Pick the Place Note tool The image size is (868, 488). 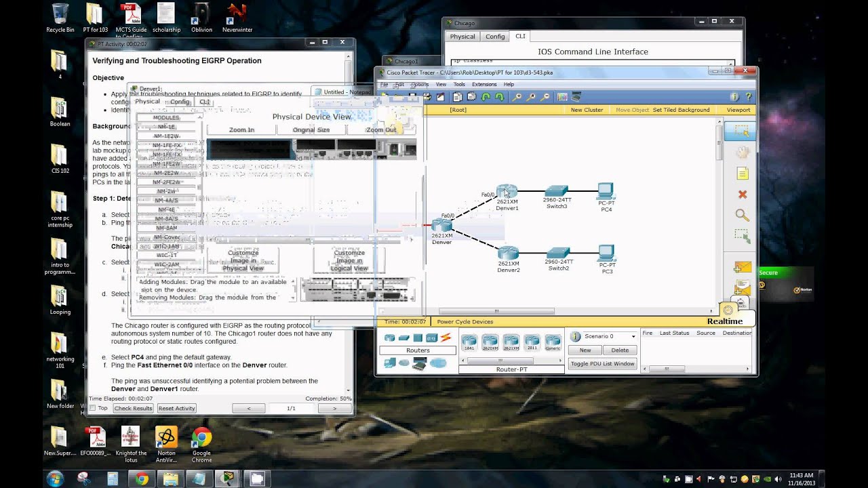click(742, 174)
